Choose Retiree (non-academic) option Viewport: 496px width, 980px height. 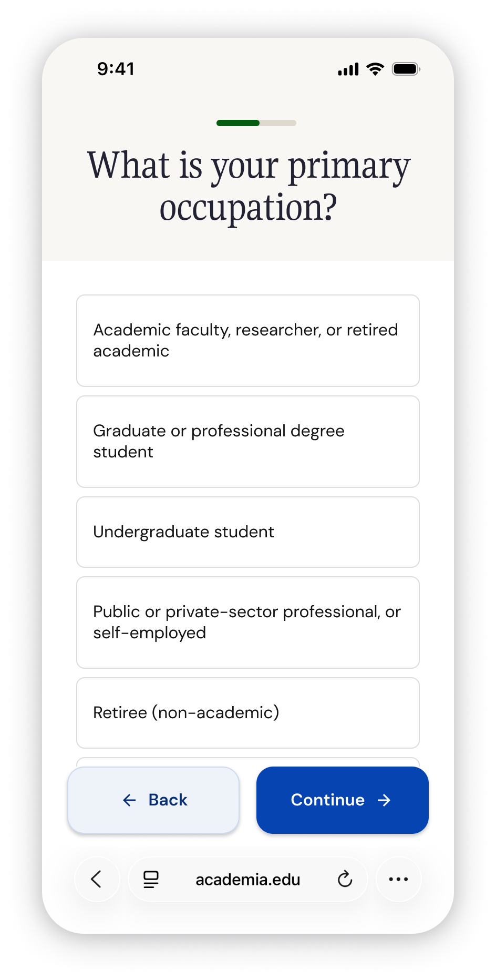tap(248, 713)
